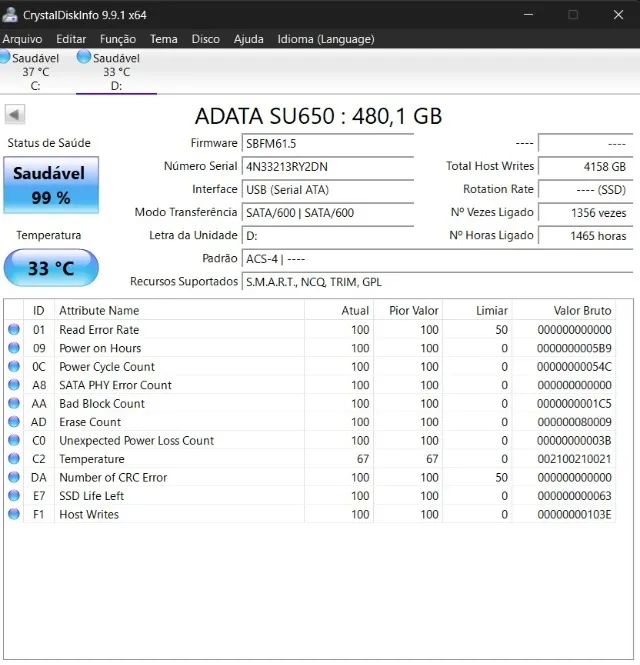Click the Valor Bruto column header
The image size is (640, 665).
tap(563, 310)
